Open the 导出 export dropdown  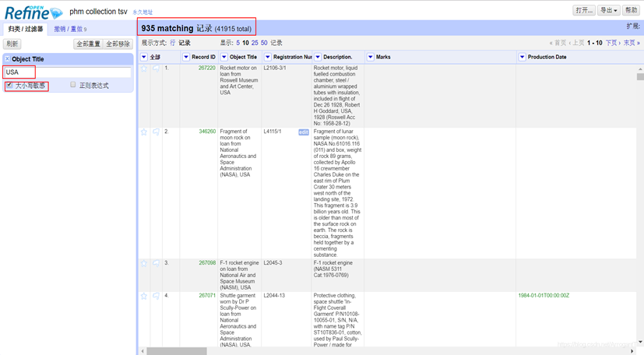(x=609, y=10)
